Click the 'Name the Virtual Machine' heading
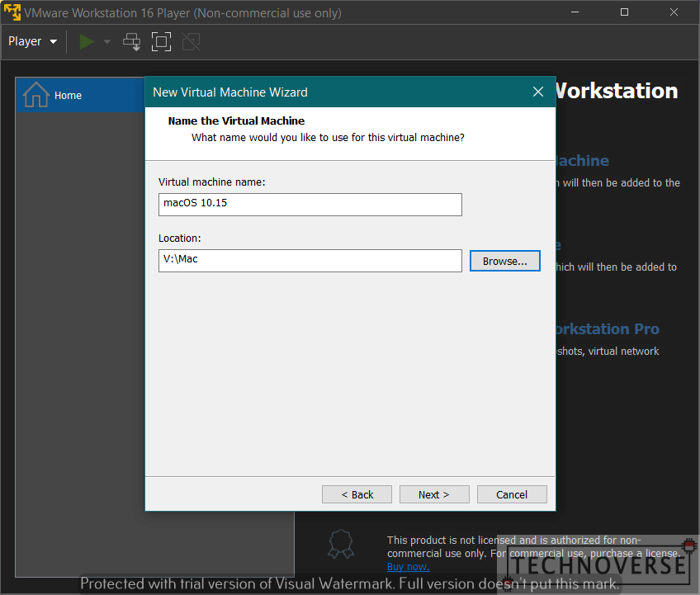 (236, 121)
